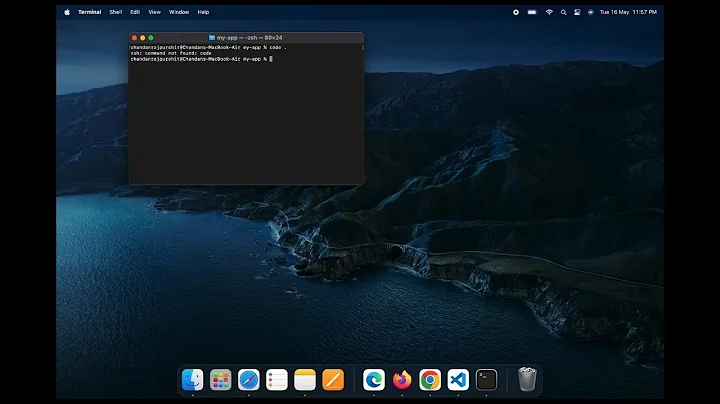This screenshot has height=404, width=720.
Task: Click the first prompt line with 'code .'
Action: 208,47
